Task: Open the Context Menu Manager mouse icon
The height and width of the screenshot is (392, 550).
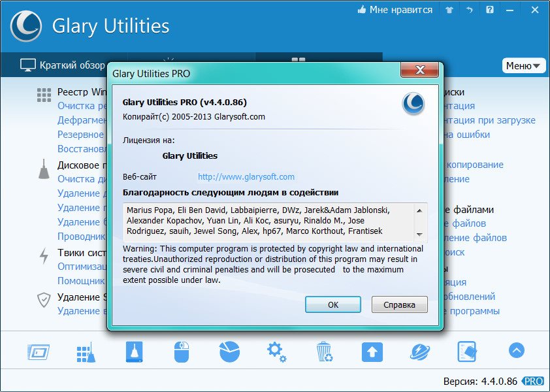Action: pos(182,352)
